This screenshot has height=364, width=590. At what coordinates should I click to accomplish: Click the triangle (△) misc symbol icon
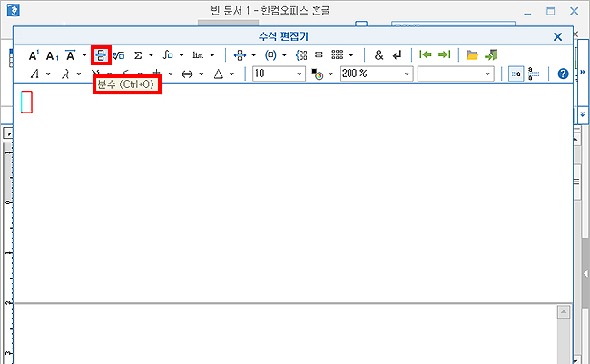pyautogui.click(x=218, y=74)
